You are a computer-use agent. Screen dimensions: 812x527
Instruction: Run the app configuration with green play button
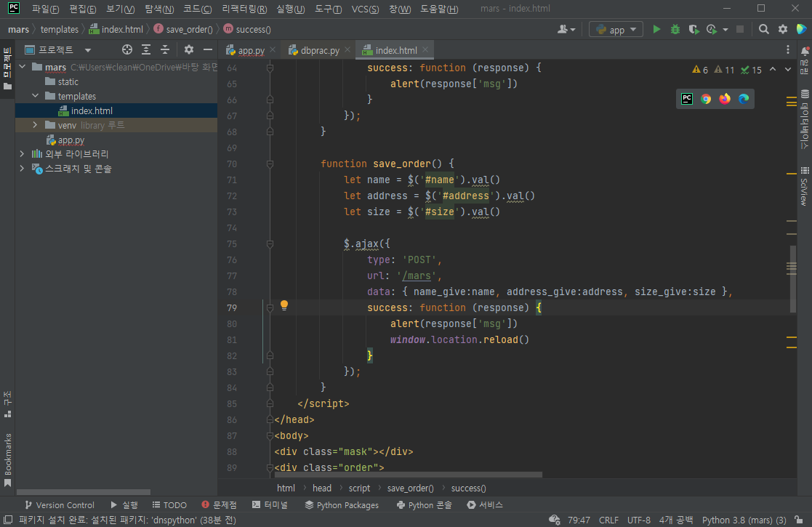pyautogui.click(x=656, y=30)
